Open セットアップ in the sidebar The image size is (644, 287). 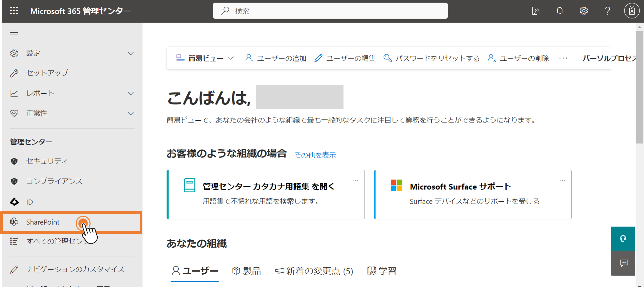point(72,73)
